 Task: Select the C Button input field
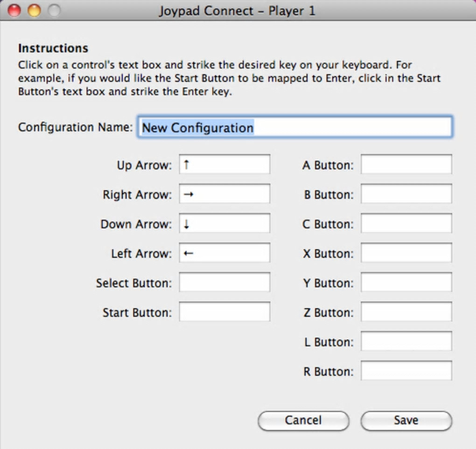406,224
